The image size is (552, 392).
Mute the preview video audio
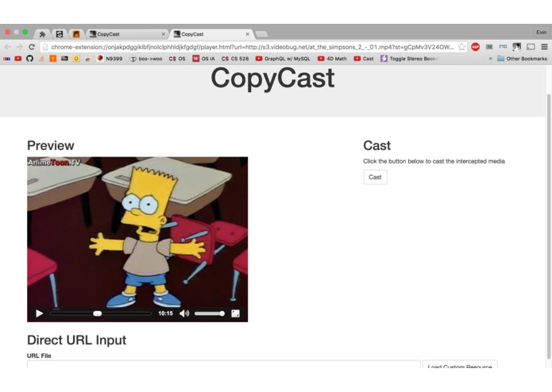(x=184, y=313)
